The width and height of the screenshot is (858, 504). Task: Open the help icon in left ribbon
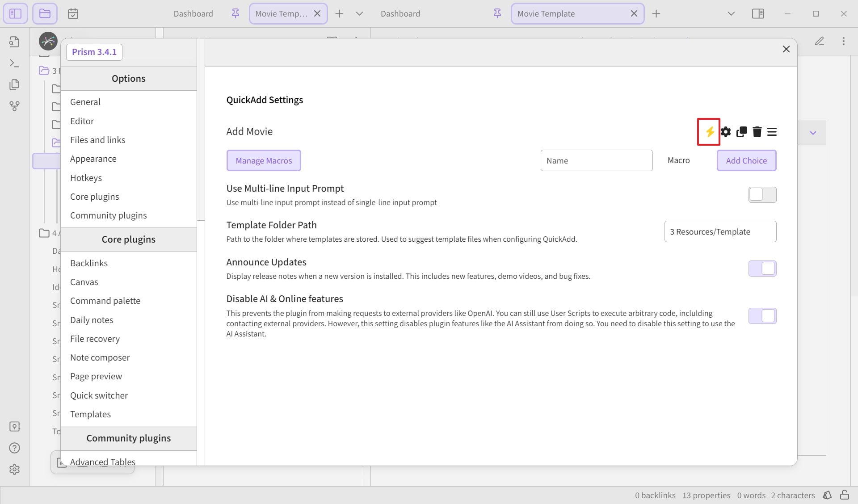[x=14, y=448]
